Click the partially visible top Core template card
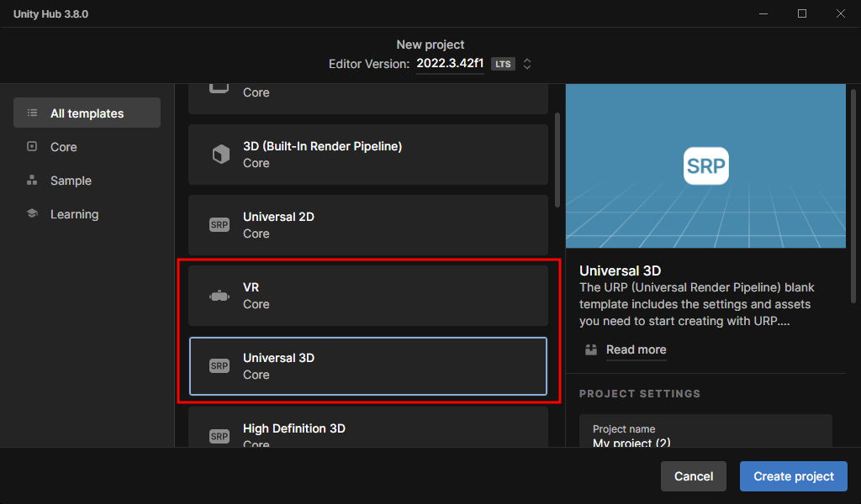Viewport: 861px width, 504px height. tap(368, 99)
